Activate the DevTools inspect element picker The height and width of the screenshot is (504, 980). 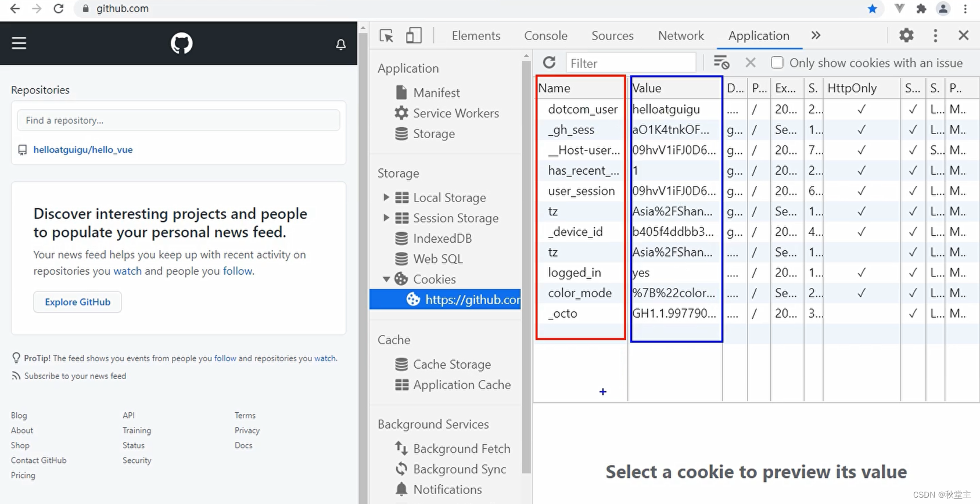pyautogui.click(x=386, y=36)
